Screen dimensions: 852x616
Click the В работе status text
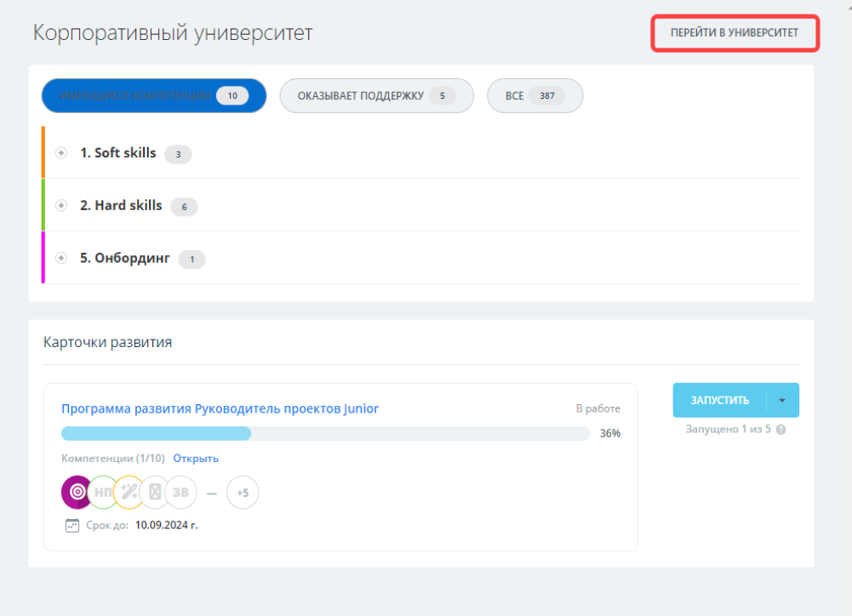[x=598, y=408]
